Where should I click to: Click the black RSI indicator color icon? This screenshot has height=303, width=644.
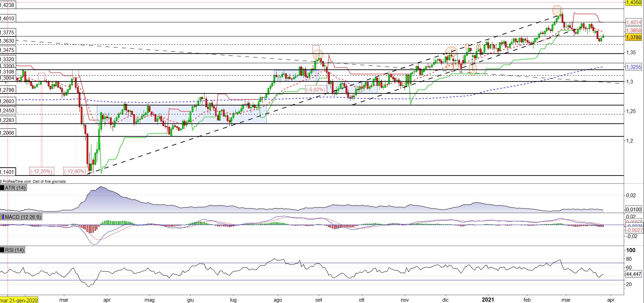pyautogui.click(x=2, y=250)
